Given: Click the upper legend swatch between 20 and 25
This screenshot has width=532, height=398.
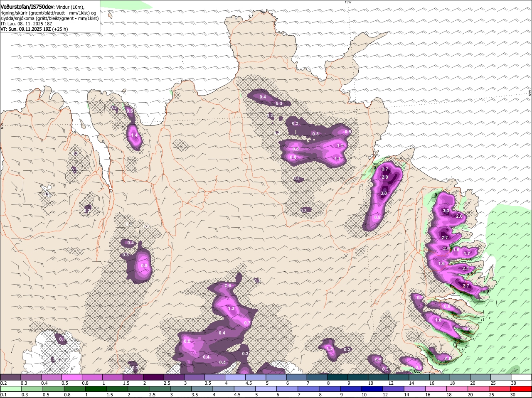Looking at the screenshot, I should pyautogui.click(x=481, y=377).
